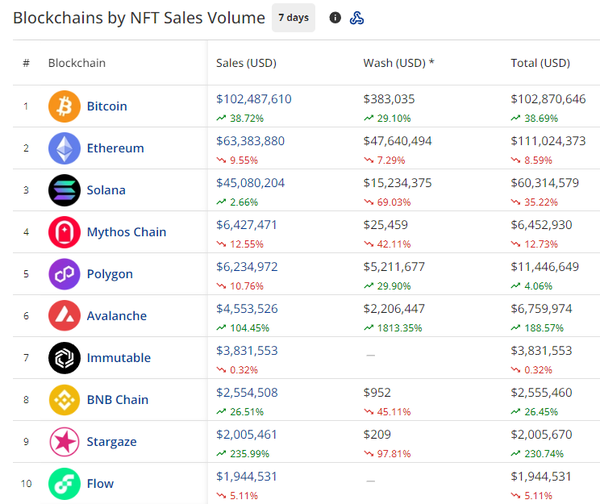The height and width of the screenshot is (504, 600).
Task: Open the 7 days time period selector
Action: (x=293, y=18)
